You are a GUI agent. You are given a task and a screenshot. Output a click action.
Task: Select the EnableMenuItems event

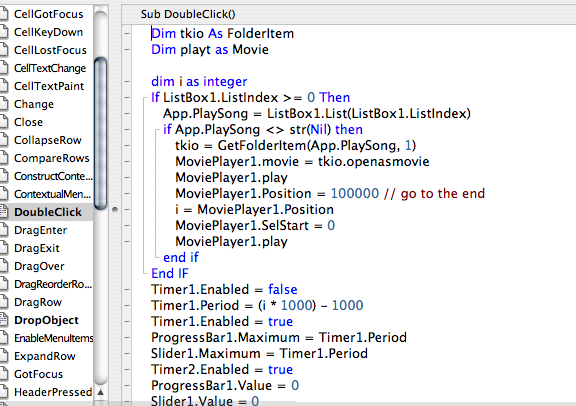pyautogui.click(x=54, y=338)
